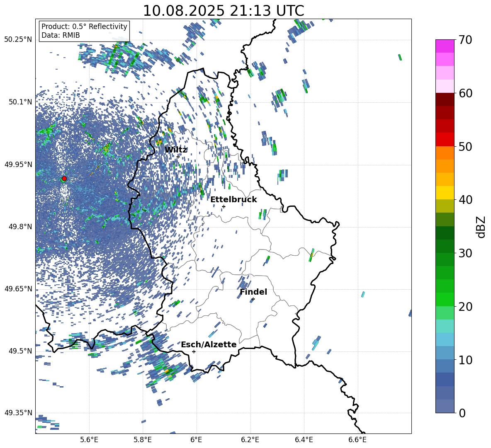Viewport: 491px width, 448px height.
Task: Click the Data: RMIB text
Action: coord(61,35)
